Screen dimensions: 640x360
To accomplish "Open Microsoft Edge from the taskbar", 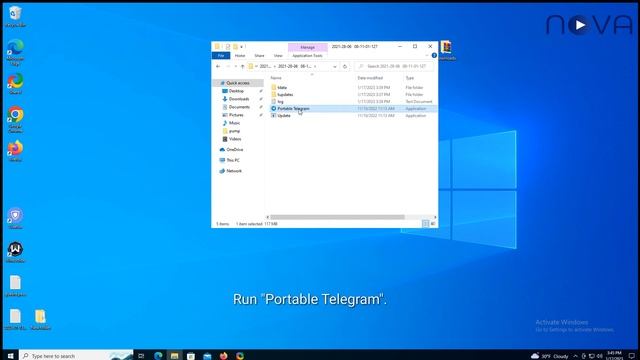I will point(158,356).
